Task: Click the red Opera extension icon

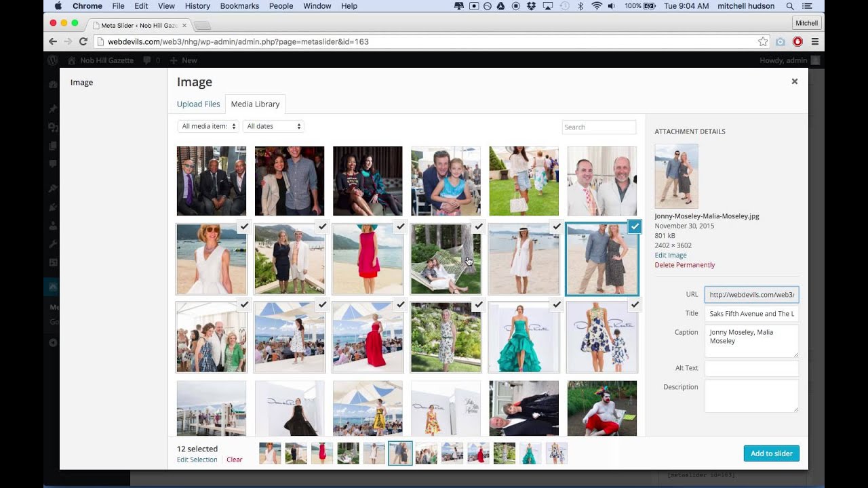Action: 797,41
